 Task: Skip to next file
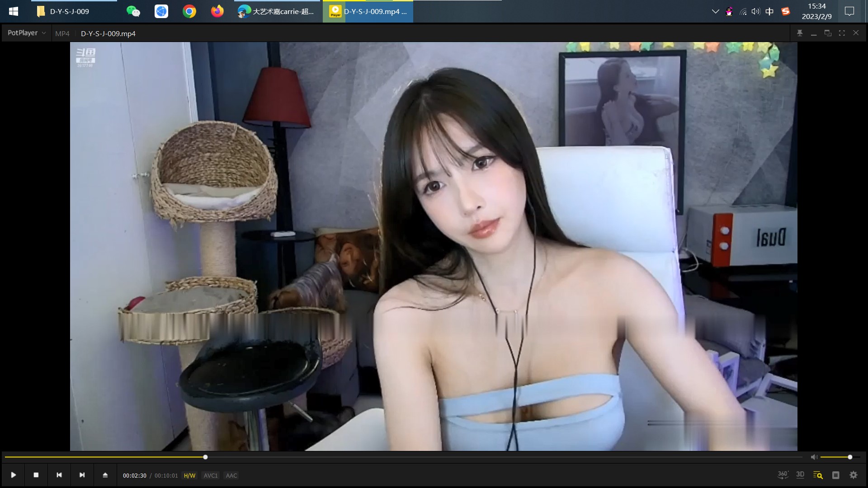[x=82, y=475]
